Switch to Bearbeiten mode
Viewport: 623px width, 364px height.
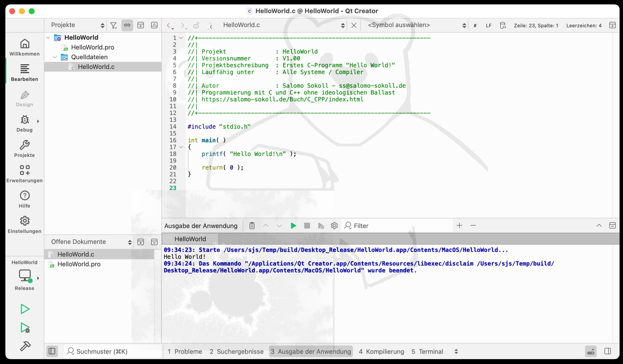click(25, 72)
